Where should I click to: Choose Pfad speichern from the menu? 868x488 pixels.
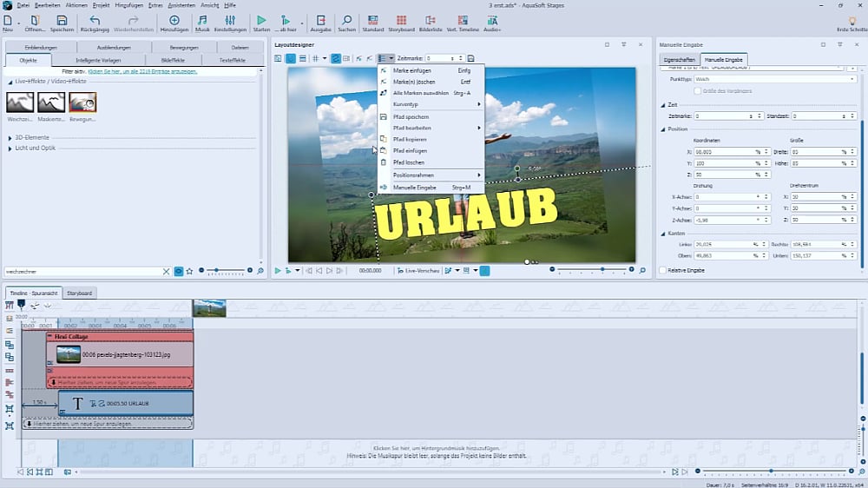411,116
